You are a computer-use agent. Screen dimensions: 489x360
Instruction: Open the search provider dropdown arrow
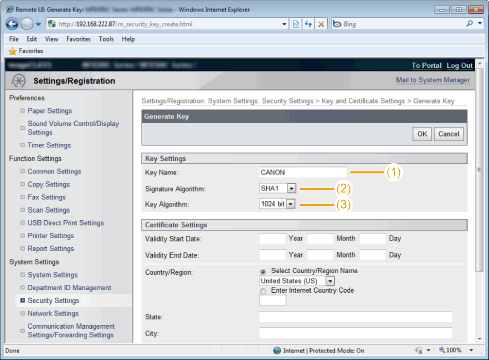[480, 24]
